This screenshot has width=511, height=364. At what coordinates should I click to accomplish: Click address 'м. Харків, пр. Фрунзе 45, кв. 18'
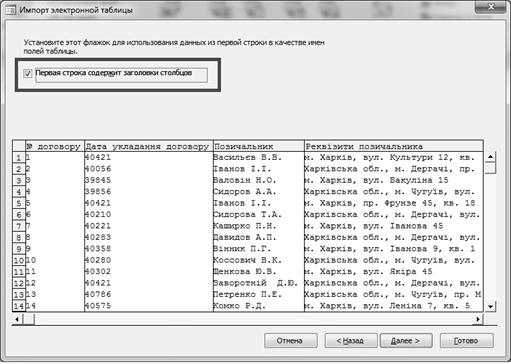coord(394,203)
